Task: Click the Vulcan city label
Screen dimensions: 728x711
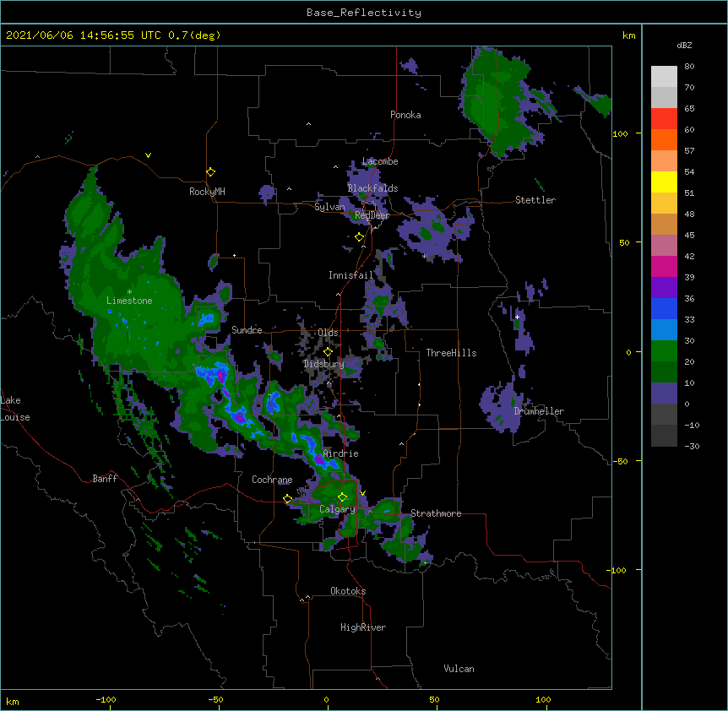Action: click(x=459, y=669)
